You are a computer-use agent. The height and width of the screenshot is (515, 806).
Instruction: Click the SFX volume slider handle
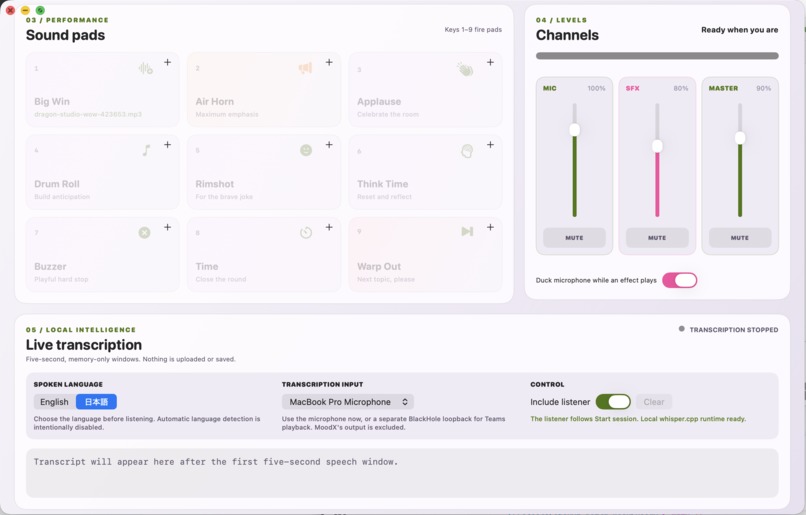click(x=657, y=146)
